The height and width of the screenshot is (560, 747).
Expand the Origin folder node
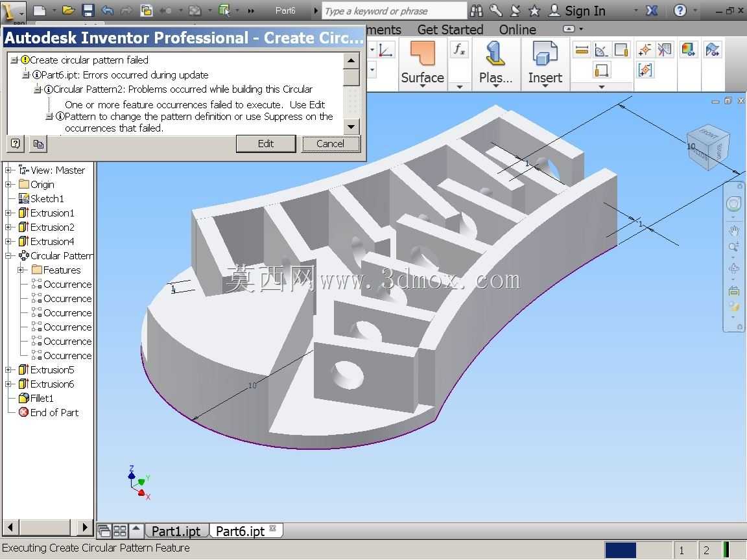tap(8, 184)
